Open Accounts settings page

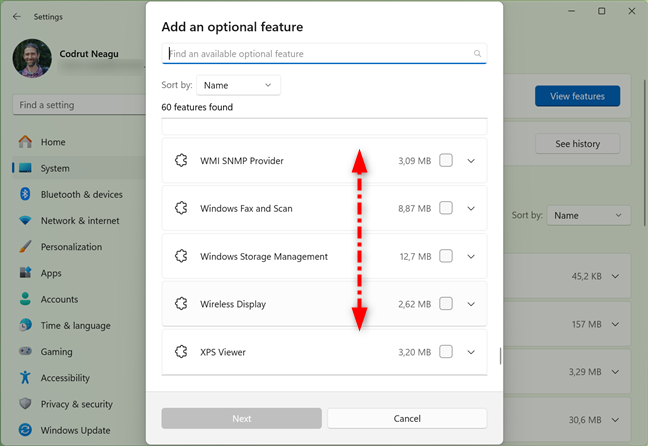pos(79,299)
